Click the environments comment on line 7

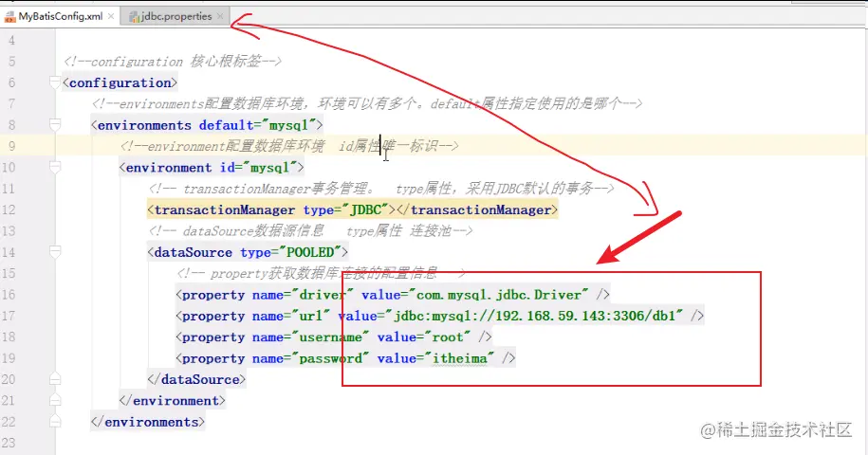click(367, 104)
